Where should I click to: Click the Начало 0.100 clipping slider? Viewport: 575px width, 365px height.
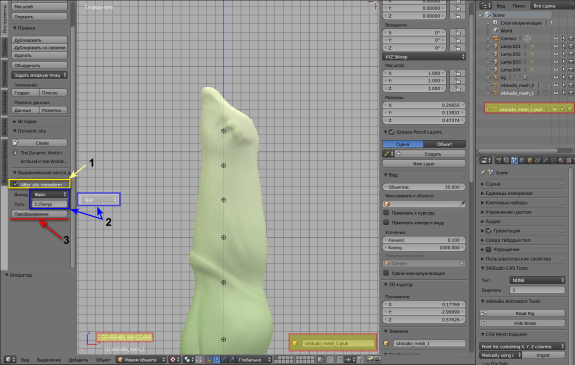click(424, 240)
